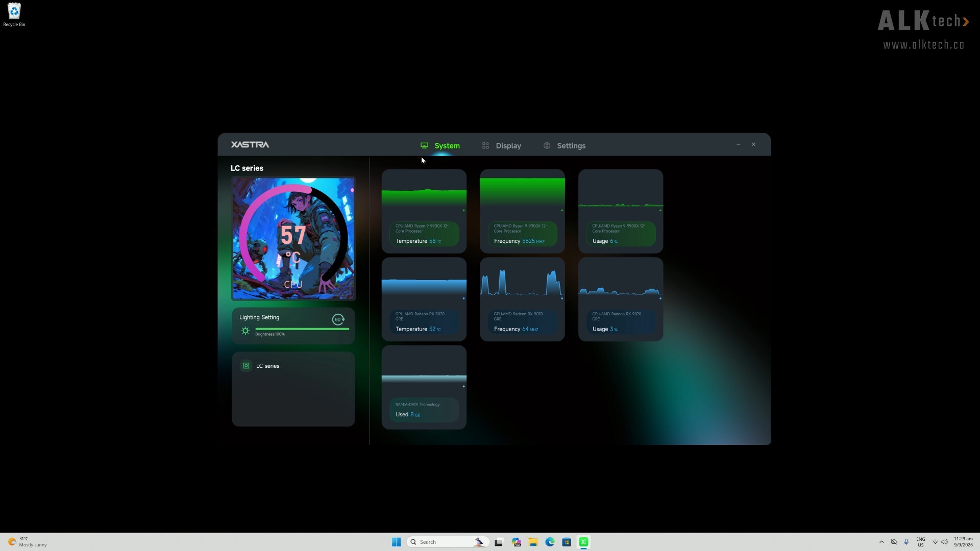Open the Settings tab
The width and height of the screenshot is (980, 551).
tap(564, 146)
